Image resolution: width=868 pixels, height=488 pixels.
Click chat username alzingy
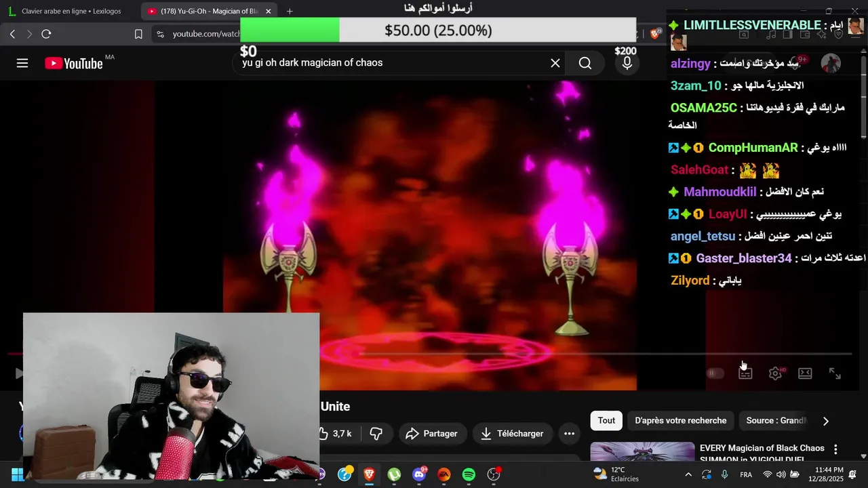[x=690, y=64]
